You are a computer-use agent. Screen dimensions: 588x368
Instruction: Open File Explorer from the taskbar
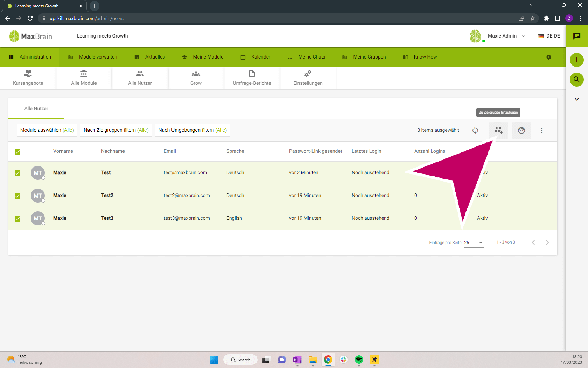(313, 360)
